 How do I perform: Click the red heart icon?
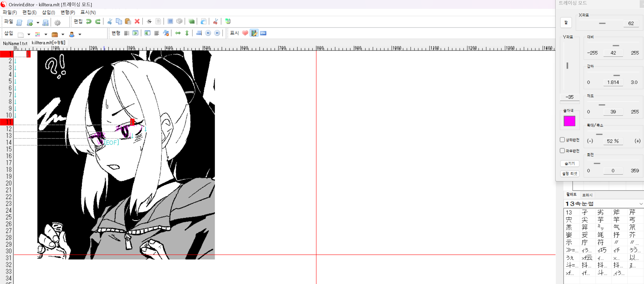[x=245, y=33]
